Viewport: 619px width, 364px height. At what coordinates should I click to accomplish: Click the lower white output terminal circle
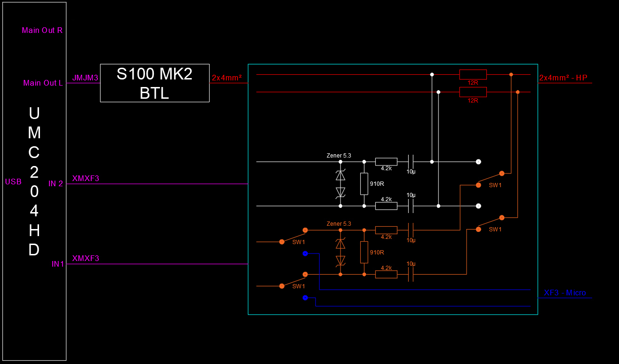[478, 206]
